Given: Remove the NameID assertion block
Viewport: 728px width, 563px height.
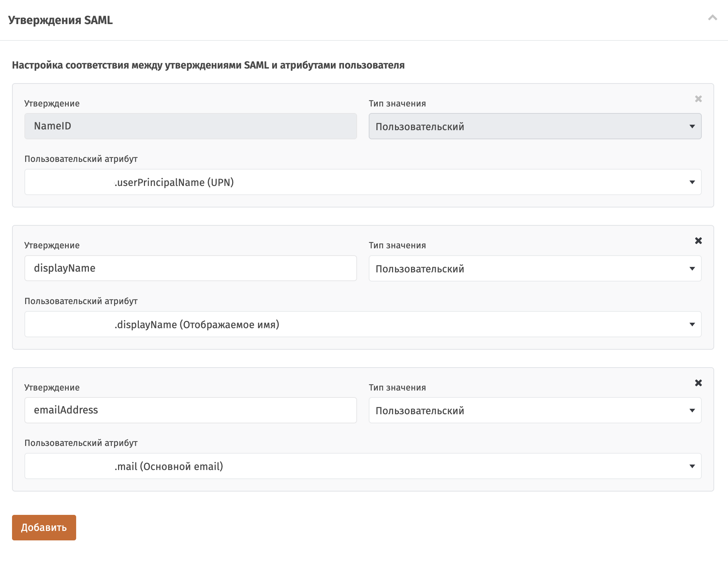Looking at the screenshot, I should (x=698, y=99).
